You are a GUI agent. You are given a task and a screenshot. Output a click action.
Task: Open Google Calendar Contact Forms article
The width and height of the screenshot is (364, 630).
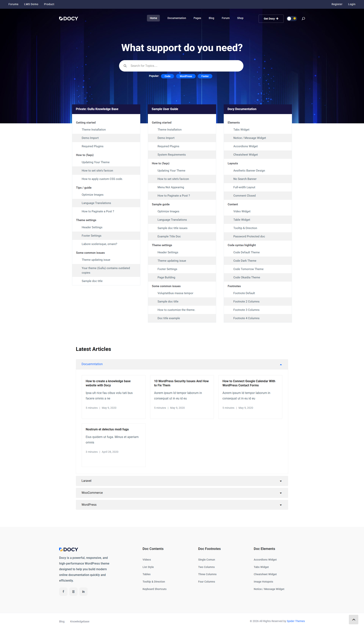pyautogui.click(x=249, y=383)
